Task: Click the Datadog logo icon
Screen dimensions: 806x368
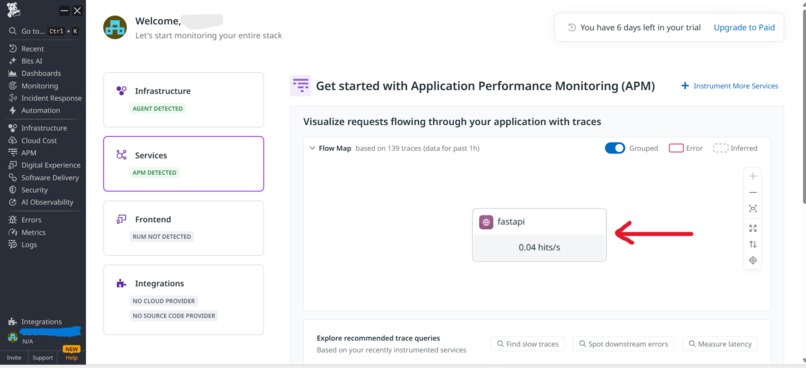Action: 14,9
